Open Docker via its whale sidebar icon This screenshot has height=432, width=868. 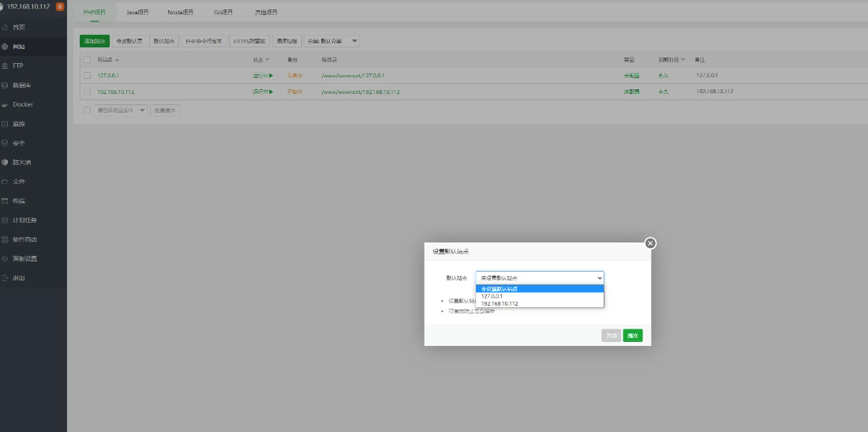pos(6,104)
